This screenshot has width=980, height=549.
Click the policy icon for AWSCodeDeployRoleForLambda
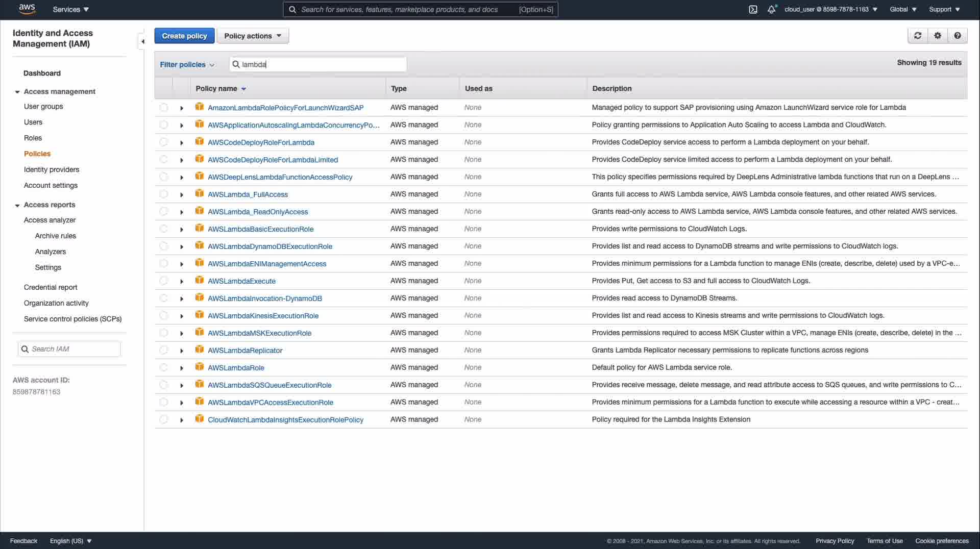[200, 141]
